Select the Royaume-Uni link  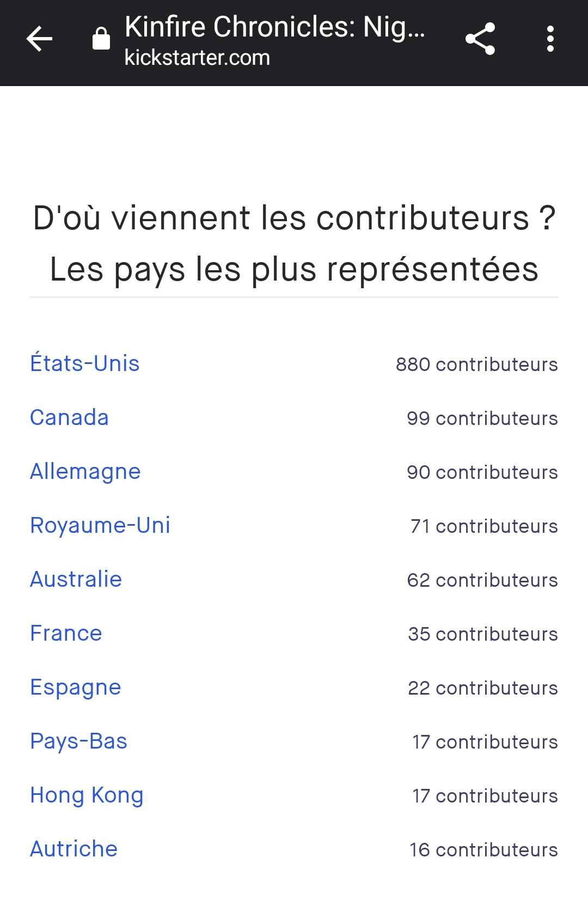tap(100, 525)
